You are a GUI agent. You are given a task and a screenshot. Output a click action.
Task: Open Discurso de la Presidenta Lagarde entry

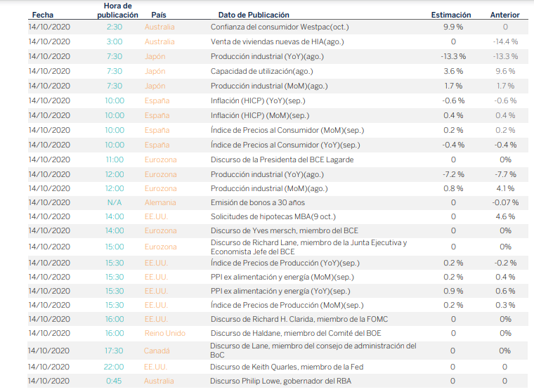coord(282,159)
